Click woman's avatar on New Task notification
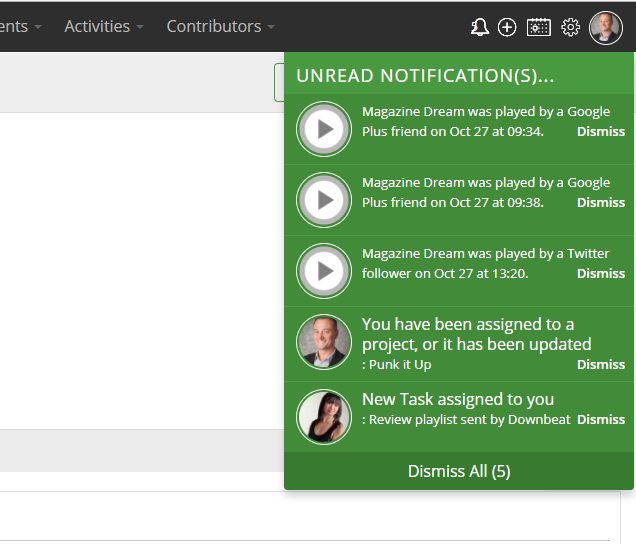636x544 pixels. (x=324, y=417)
